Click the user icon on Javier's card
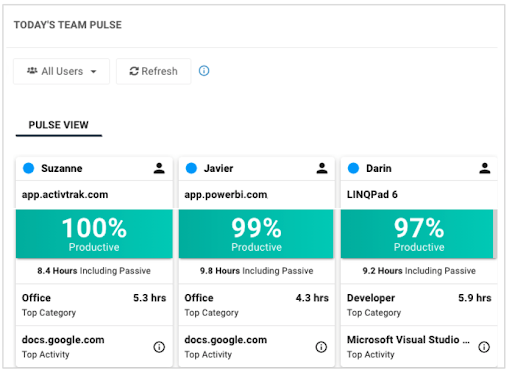This screenshot has width=512, height=375. point(322,168)
